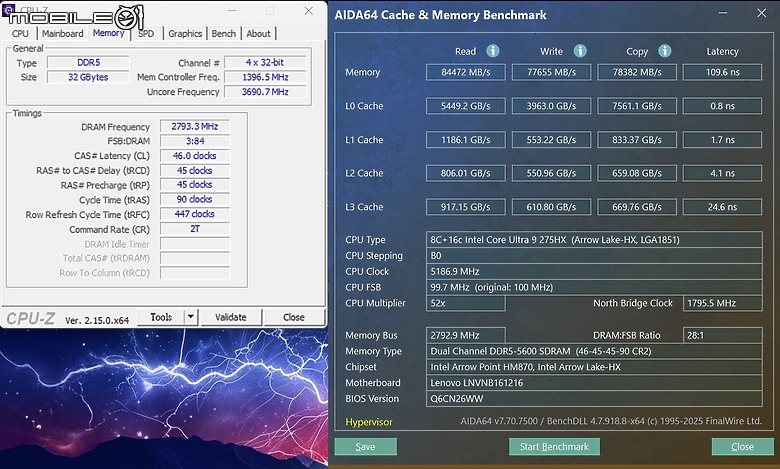Image resolution: width=780 pixels, height=469 pixels.
Task: Click the tRFC value 447 clocks
Action: pos(195,214)
